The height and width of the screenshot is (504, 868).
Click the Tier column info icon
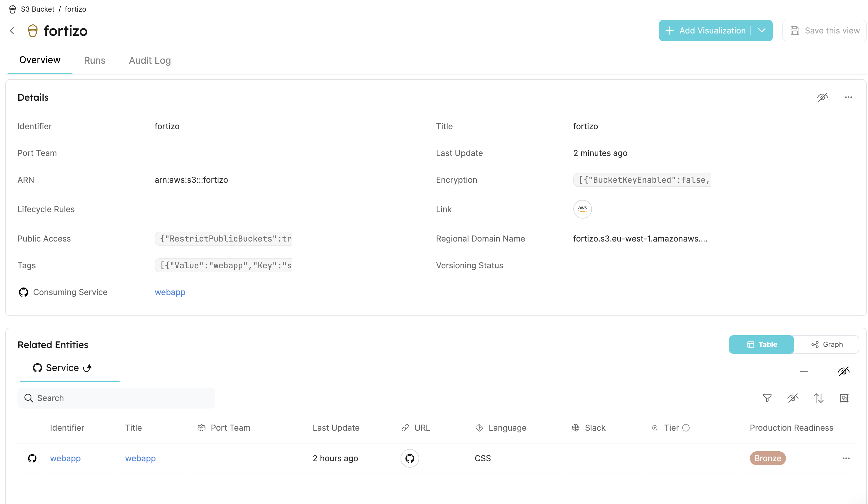point(686,427)
